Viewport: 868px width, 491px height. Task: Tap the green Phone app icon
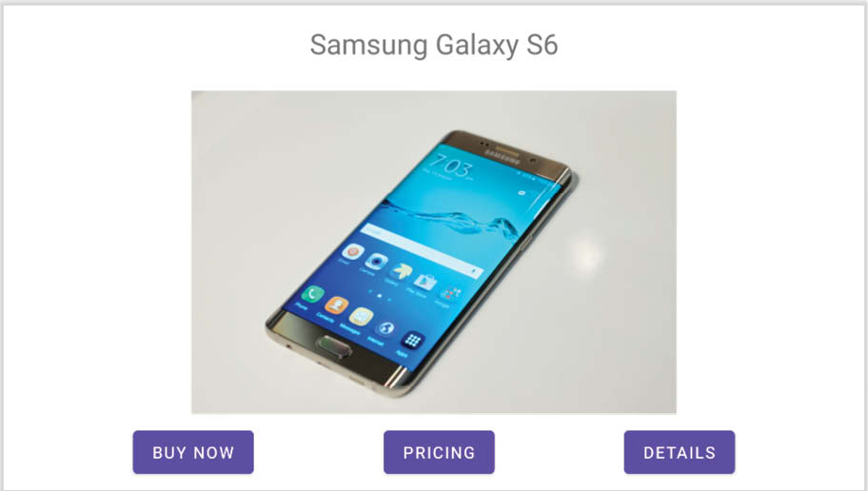[313, 293]
